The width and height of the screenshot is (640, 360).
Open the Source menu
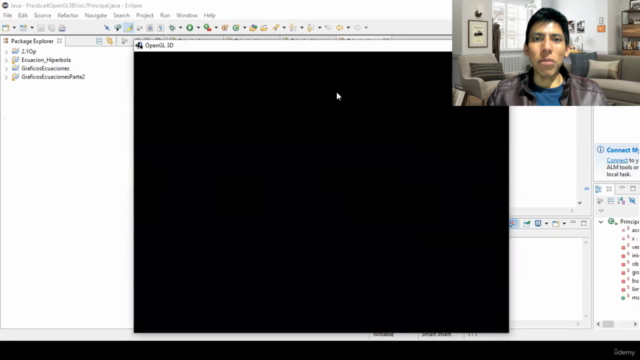point(42,16)
